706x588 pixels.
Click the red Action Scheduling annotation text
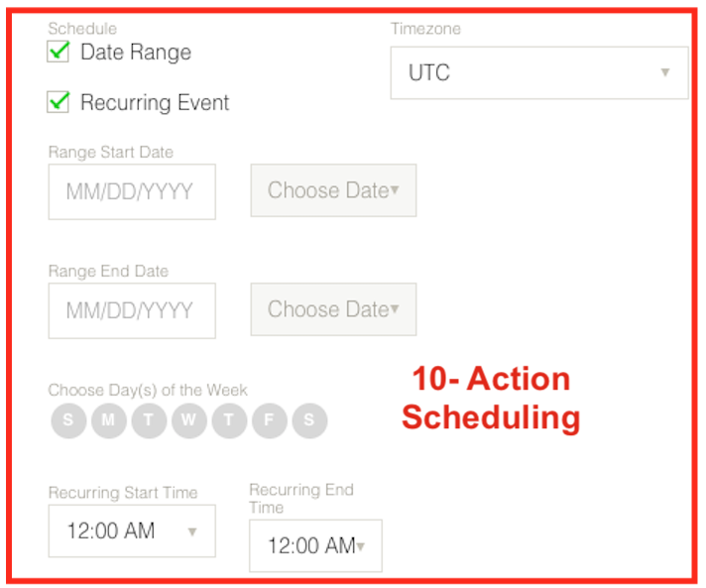pyautogui.click(x=491, y=398)
